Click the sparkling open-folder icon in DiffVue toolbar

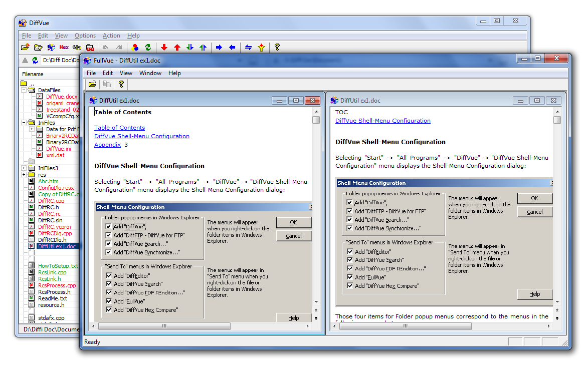pyautogui.click(x=25, y=47)
